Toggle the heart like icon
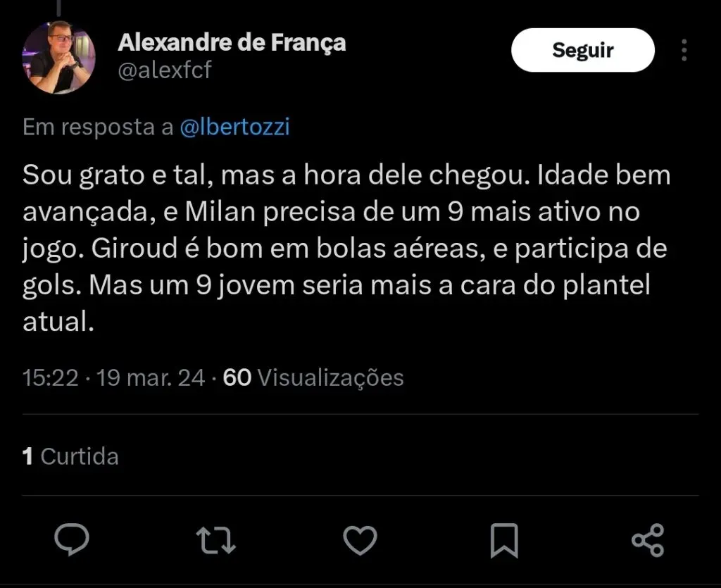Screen dimensions: 721x588 pyautogui.click(x=360, y=540)
